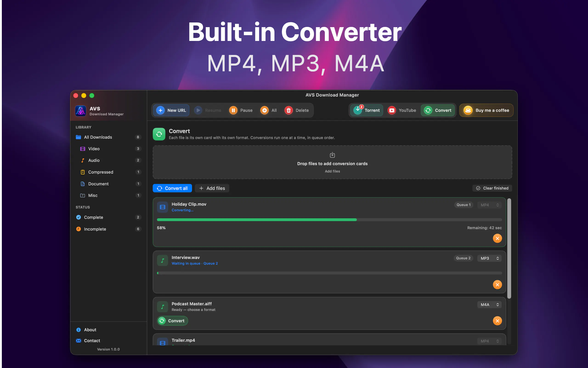Click the Resume play icon

pos(198,110)
